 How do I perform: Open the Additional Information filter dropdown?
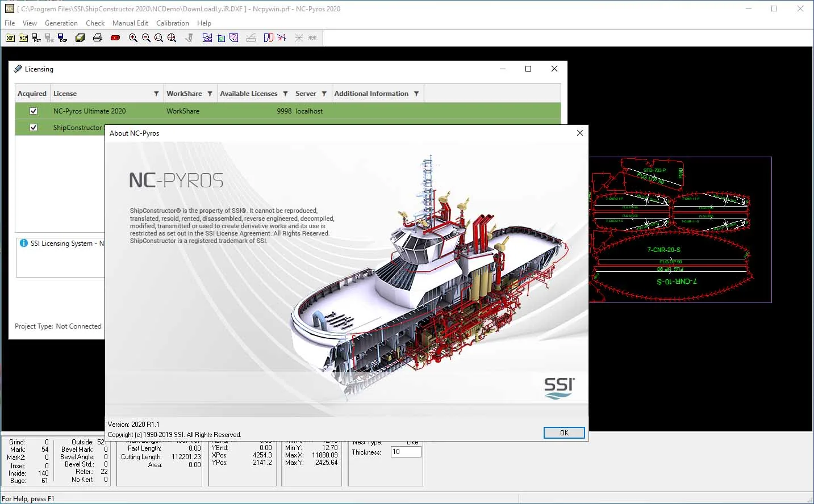416,94
